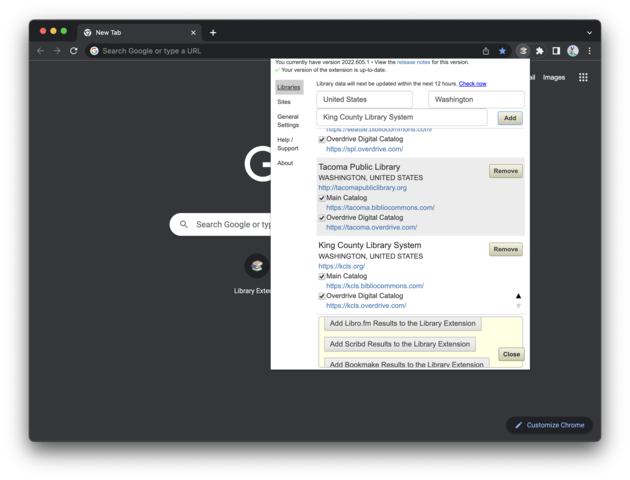
Task: Remove Tacoma Public Library
Action: point(505,171)
